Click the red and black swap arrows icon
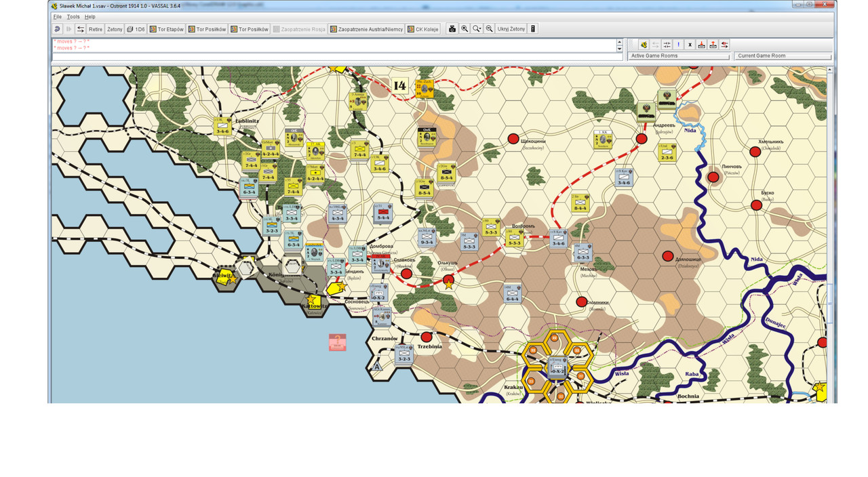 725,45
